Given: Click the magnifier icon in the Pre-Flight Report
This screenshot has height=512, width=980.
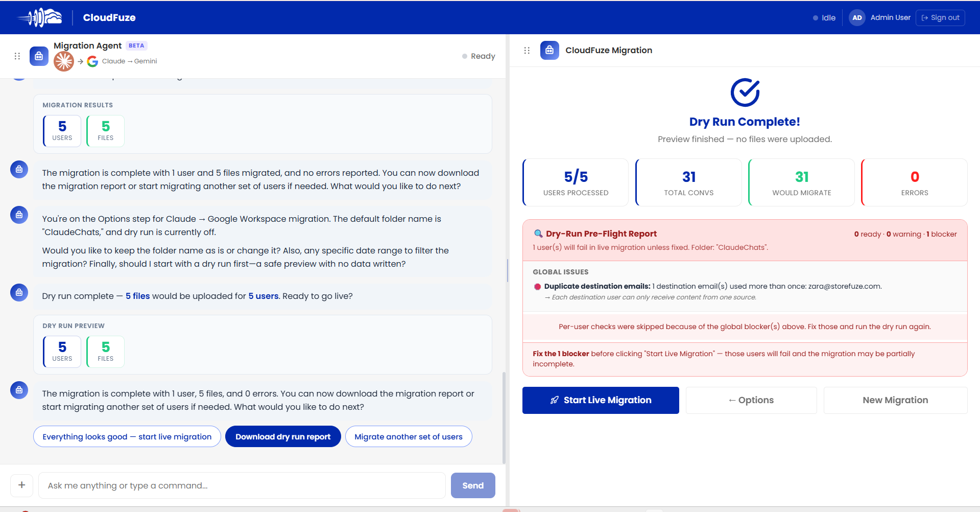Looking at the screenshot, I should click(x=538, y=234).
